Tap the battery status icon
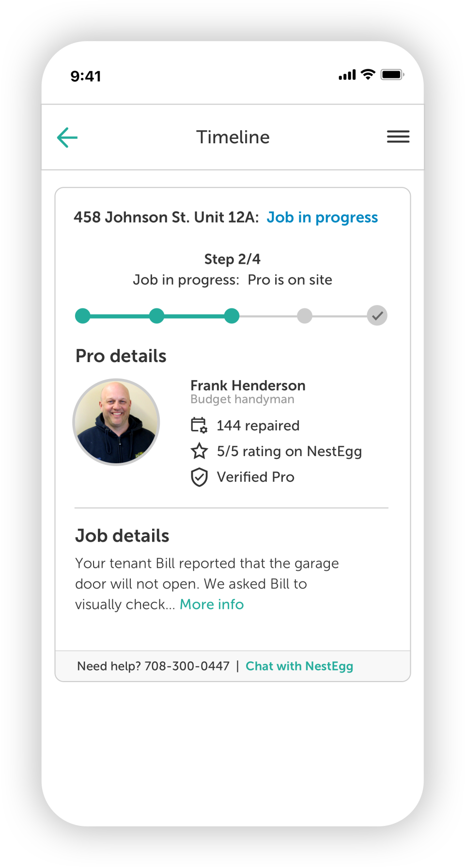Screen dimensions: 465x868 point(392,75)
